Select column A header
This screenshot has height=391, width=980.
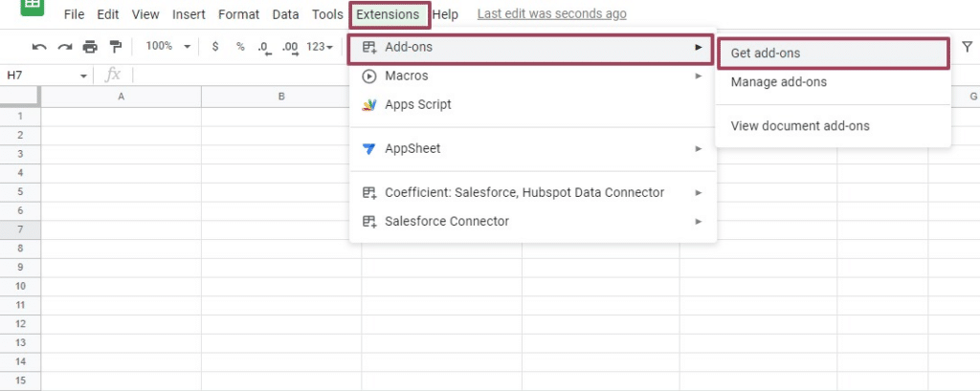click(x=121, y=97)
